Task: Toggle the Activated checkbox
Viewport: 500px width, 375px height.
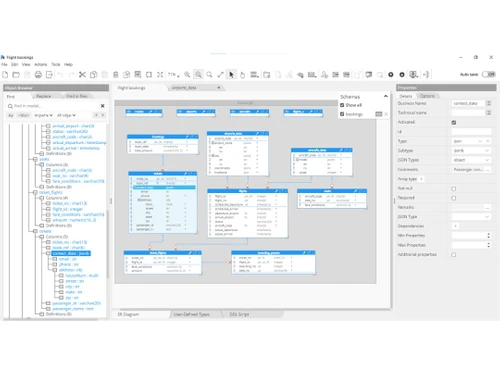Action: [x=454, y=122]
